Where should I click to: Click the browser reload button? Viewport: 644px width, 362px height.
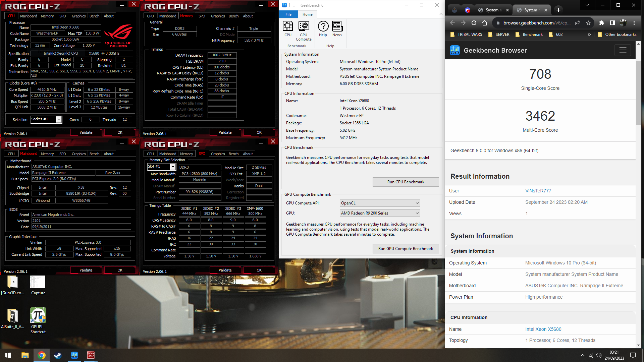coord(474,23)
